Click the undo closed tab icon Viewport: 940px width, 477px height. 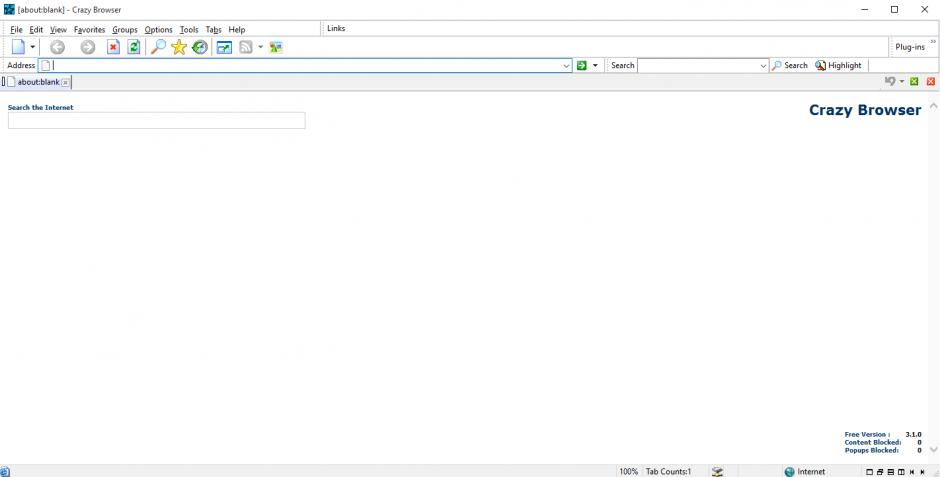(x=890, y=81)
